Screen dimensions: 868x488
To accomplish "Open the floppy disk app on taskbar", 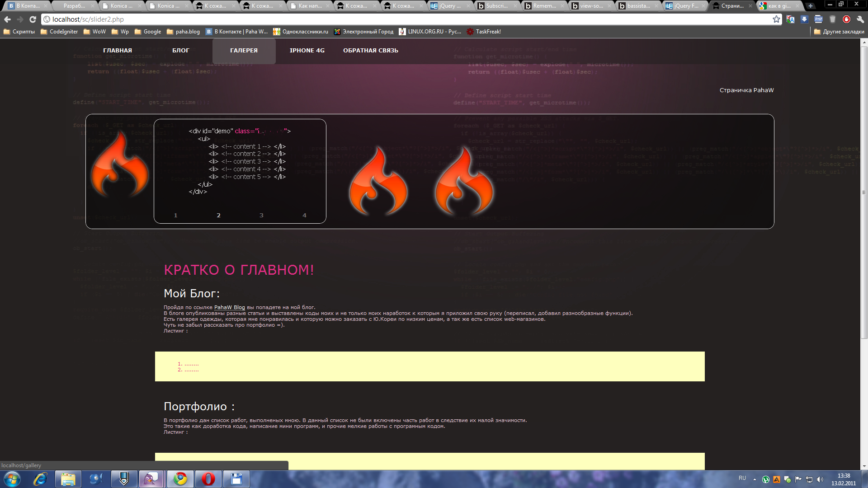I will [x=236, y=479].
